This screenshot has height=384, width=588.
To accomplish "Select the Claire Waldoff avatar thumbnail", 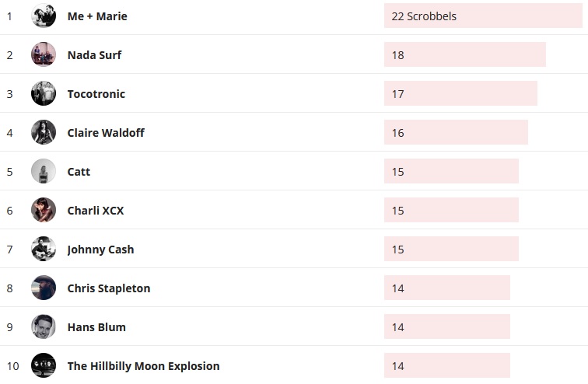I will click(44, 132).
